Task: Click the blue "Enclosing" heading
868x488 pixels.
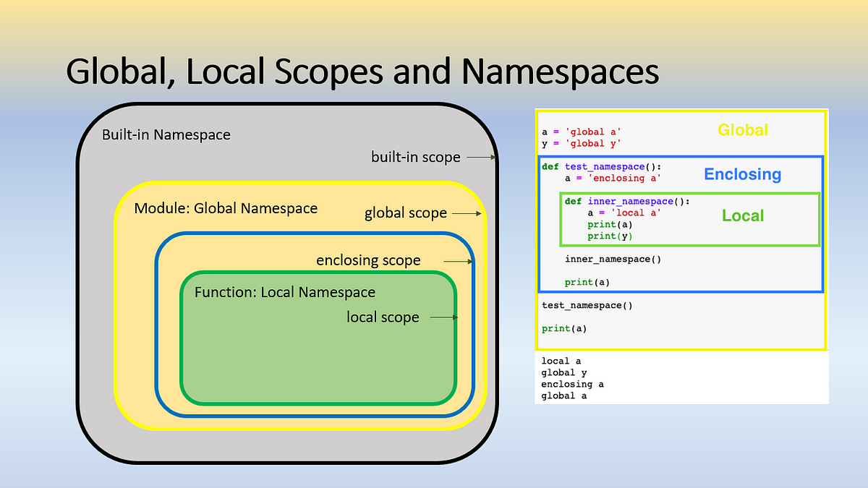Action: pyautogui.click(x=743, y=174)
